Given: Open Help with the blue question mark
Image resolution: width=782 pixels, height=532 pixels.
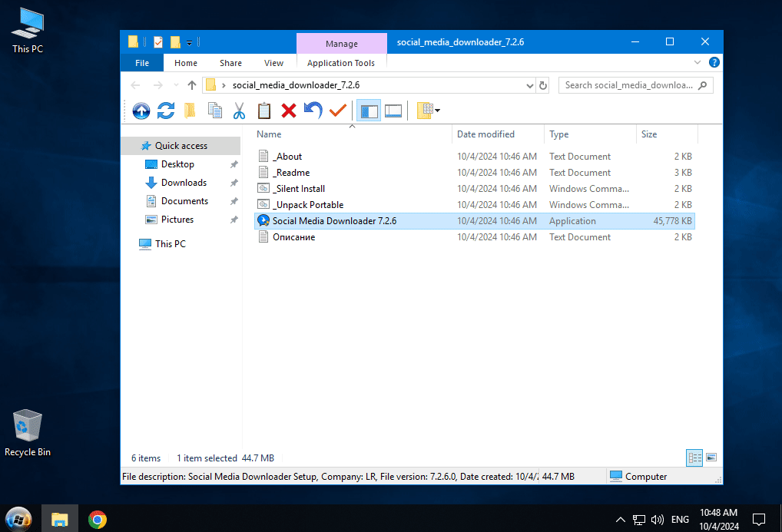Looking at the screenshot, I should 714,62.
